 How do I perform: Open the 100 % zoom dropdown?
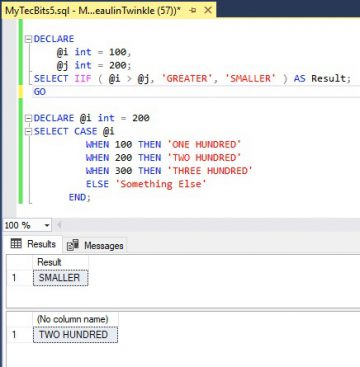47,226
